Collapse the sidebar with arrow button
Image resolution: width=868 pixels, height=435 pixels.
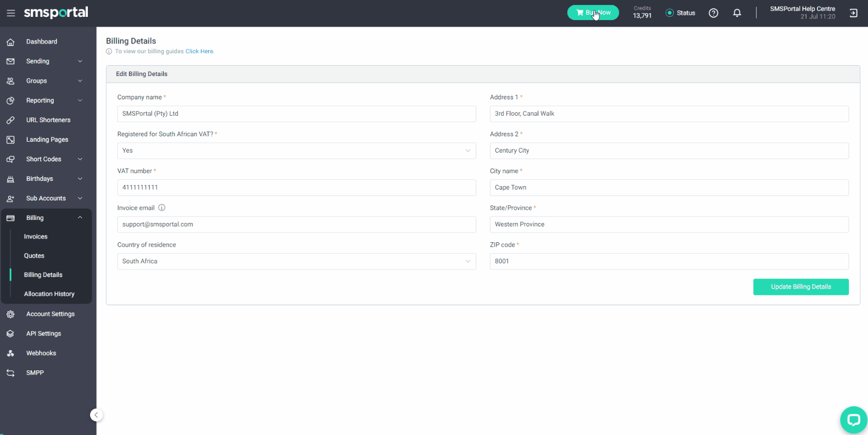click(x=96, y=415)
